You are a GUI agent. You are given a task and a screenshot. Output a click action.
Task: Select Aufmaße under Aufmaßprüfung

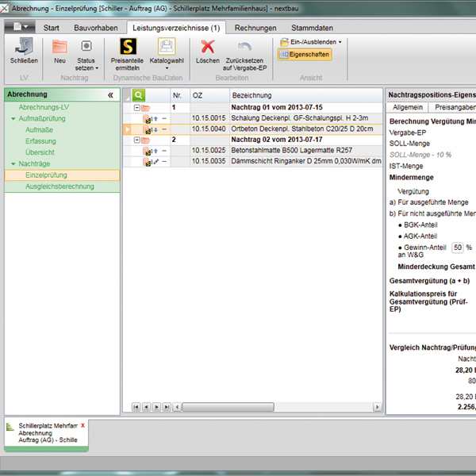[x=40, y=129]
